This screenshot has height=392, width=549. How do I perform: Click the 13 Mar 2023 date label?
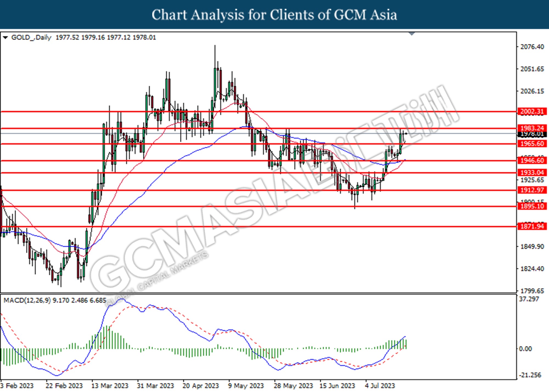pos(110,386)
